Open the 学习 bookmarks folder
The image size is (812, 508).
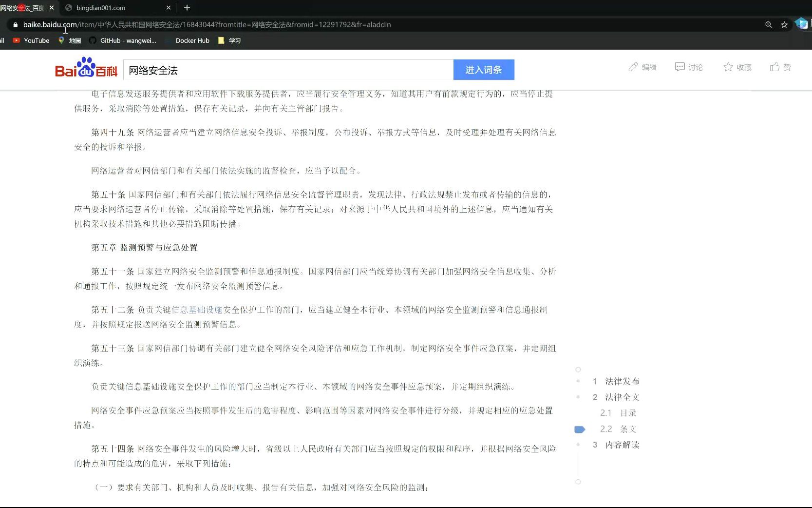229,40
